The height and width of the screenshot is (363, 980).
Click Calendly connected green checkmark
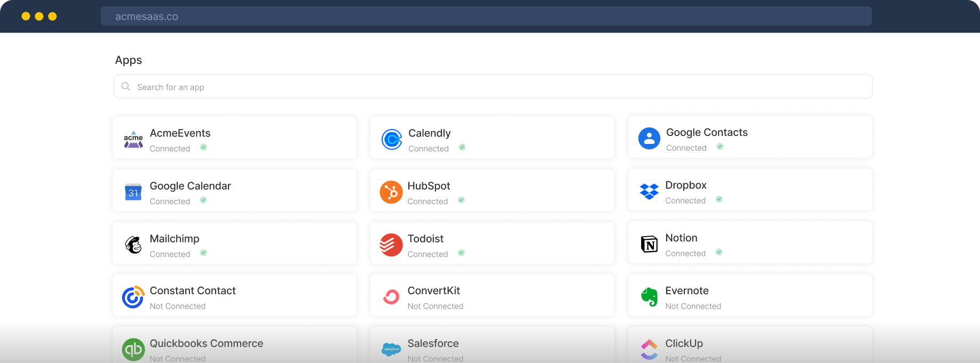coord(462,148)
